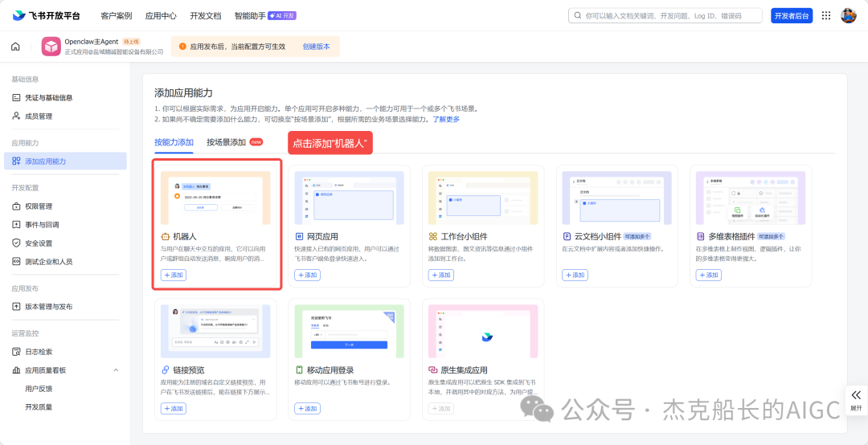Image resolution: width=868 pixels, height=445 pixels.
Task: Click the icon beside 多维表格插件 title
Action: (x=701, y=236)
